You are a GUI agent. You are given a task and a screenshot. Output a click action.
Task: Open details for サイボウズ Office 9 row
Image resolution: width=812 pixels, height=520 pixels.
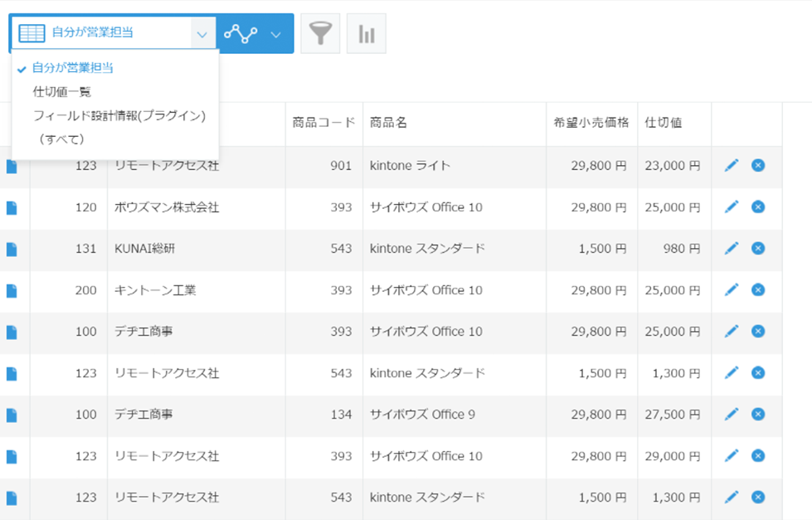coord(12,415)
